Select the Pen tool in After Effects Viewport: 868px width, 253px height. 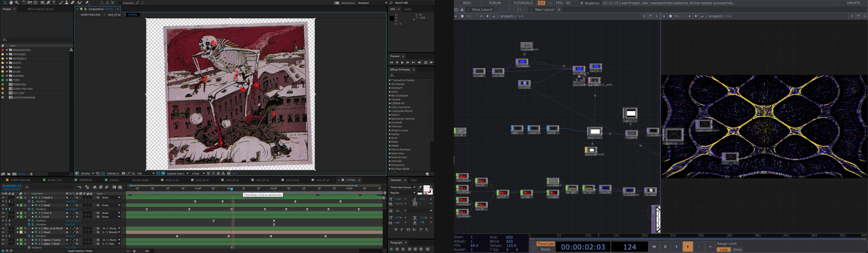pos(48,2)
